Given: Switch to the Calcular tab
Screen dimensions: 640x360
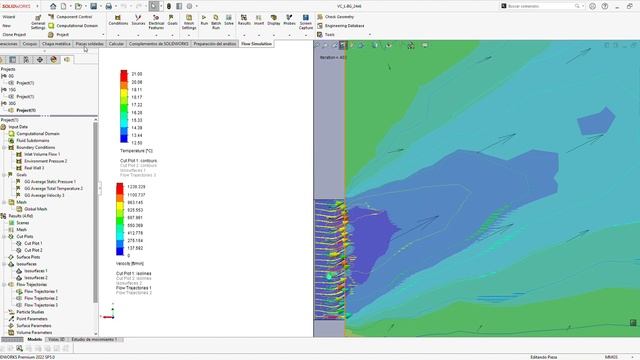Looking at the screenshot, I should (116, 44).
